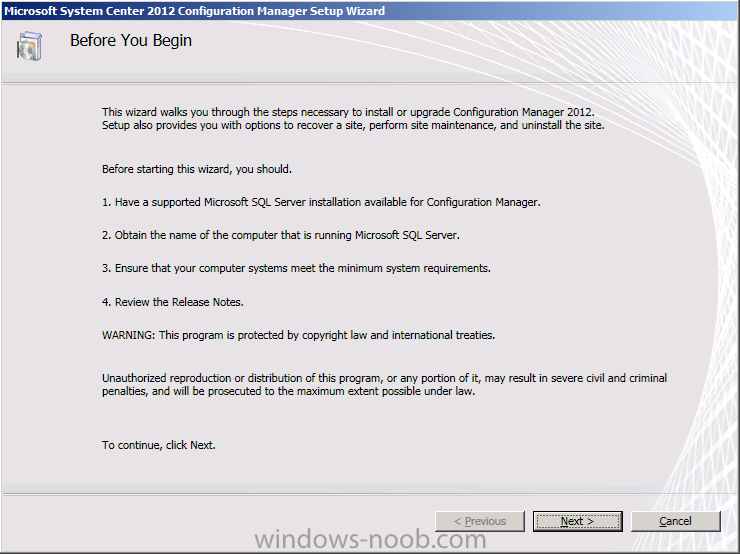Click 'To continue, click Next.' text
Viewport: 740px width, 554px height.
159,445
